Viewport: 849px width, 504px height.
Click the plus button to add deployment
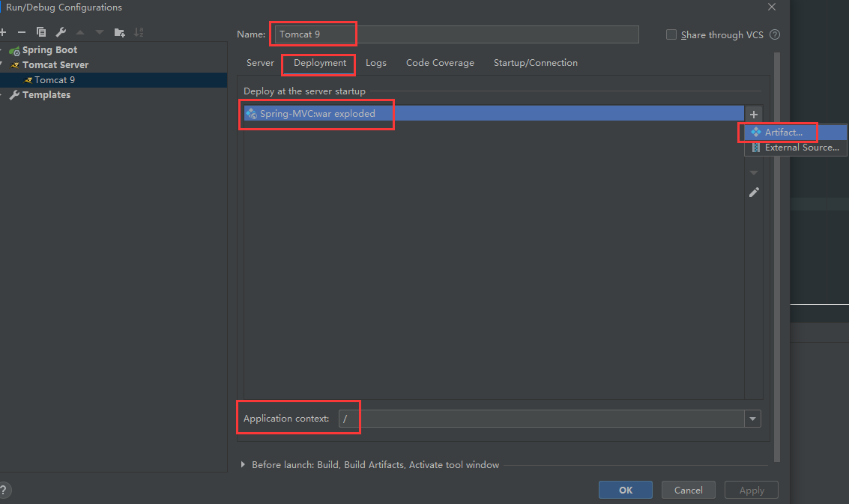[x=754, y=115]
